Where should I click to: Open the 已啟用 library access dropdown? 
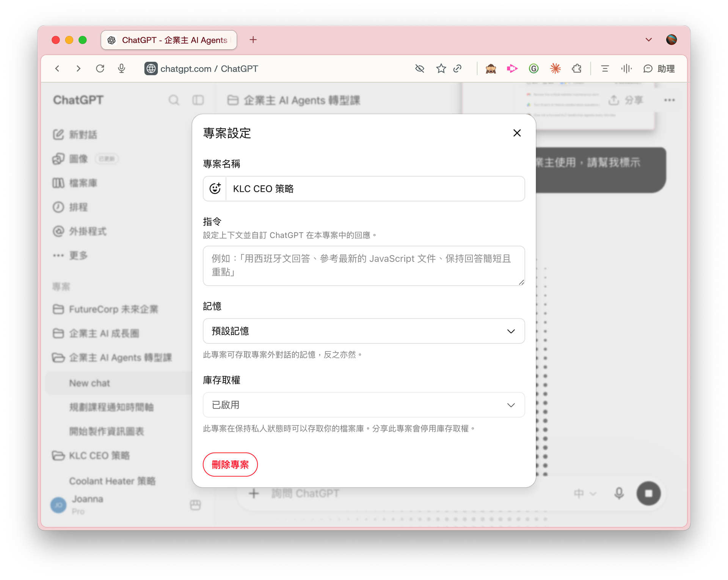364,405
